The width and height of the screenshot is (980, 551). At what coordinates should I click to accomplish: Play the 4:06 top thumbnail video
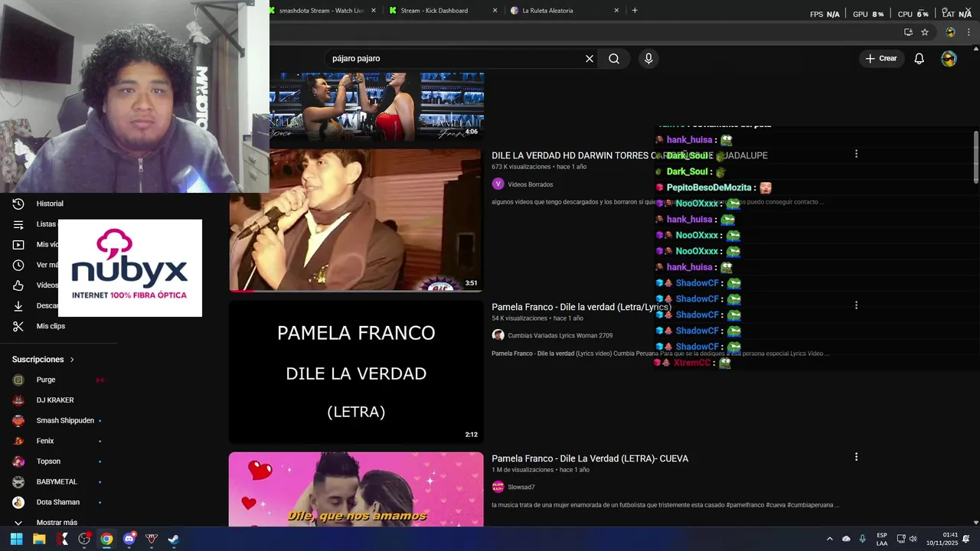pos(377,106)
